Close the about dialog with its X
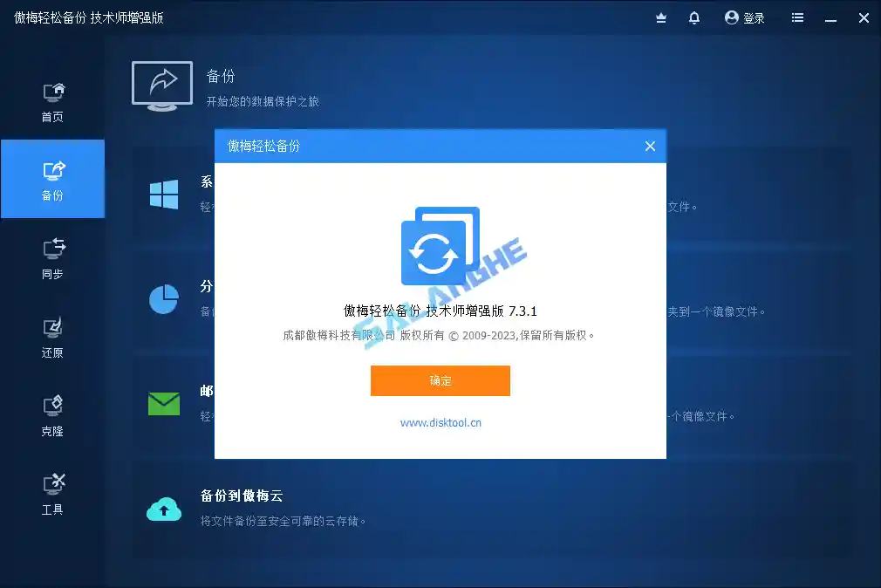The image size is (881, 588). [650, 146]
